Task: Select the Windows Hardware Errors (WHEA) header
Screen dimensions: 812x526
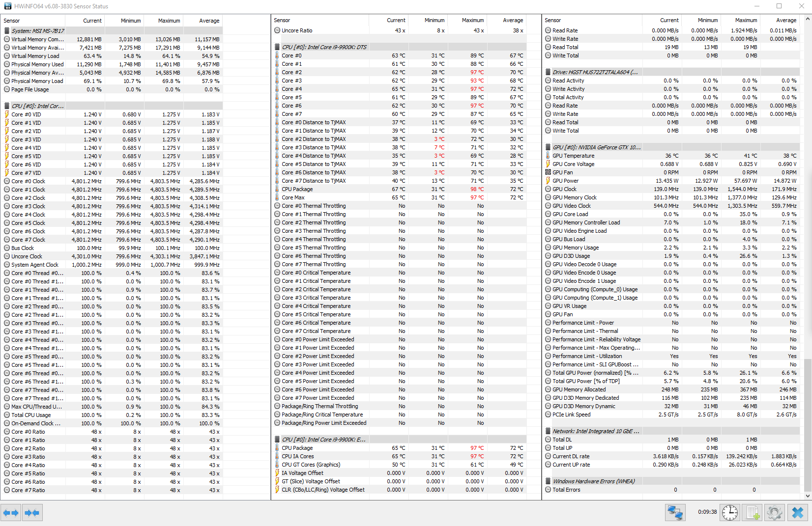Action: (x=671, y=481)
